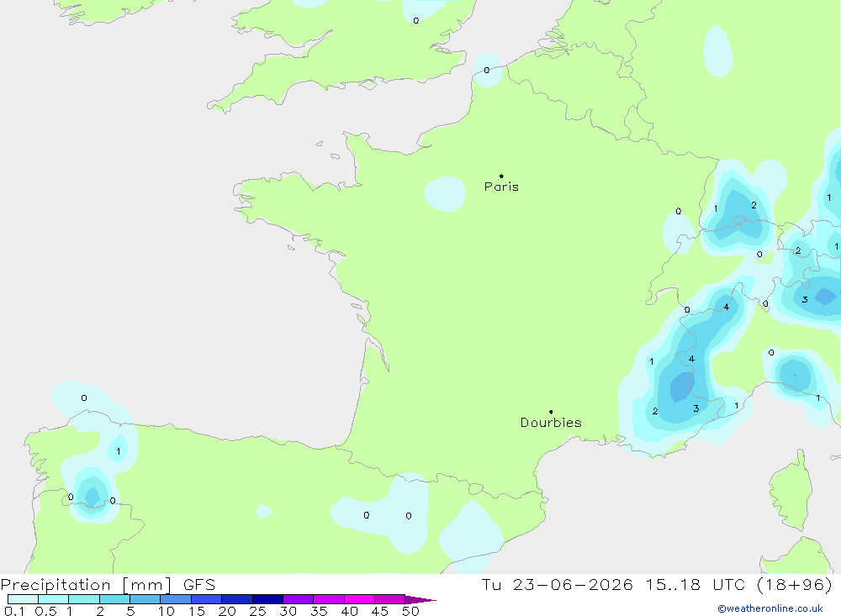The height and width of the screenshot is (616, 841).
Task: Pick the 15–20 mm legend swatch
Action: click(206, 599)
